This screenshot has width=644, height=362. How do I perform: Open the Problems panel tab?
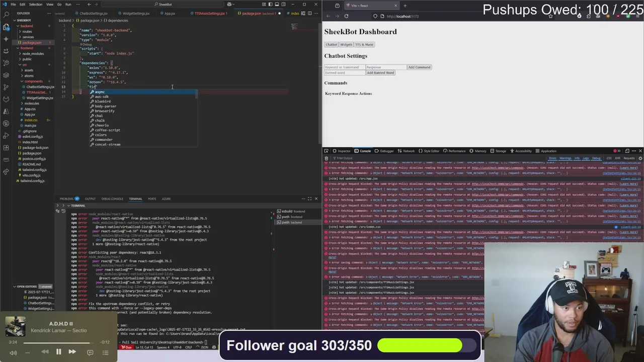pyautogui.click(x=69, y=199)
